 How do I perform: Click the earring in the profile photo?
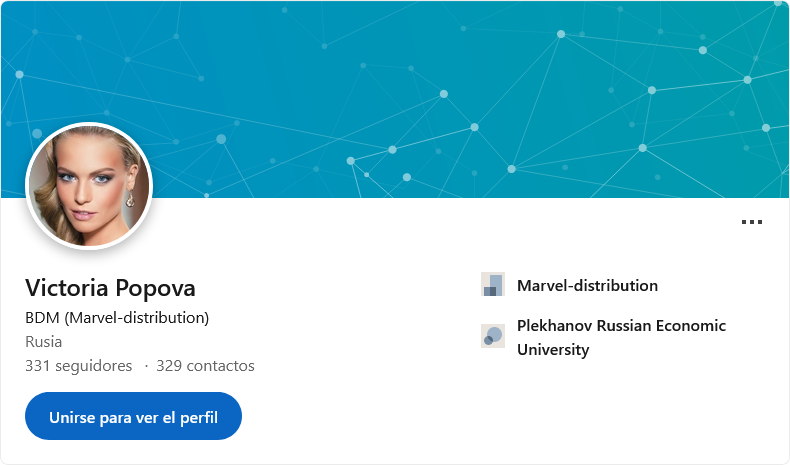point(130,198)
